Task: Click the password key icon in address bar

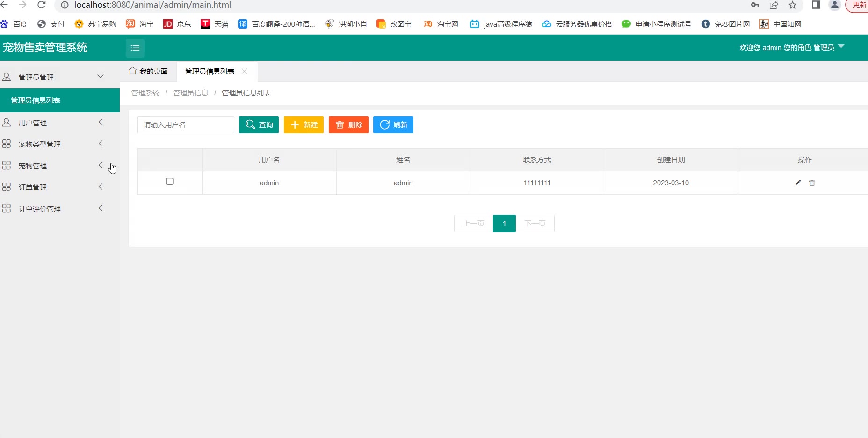Action: click(x=755, y=5)
